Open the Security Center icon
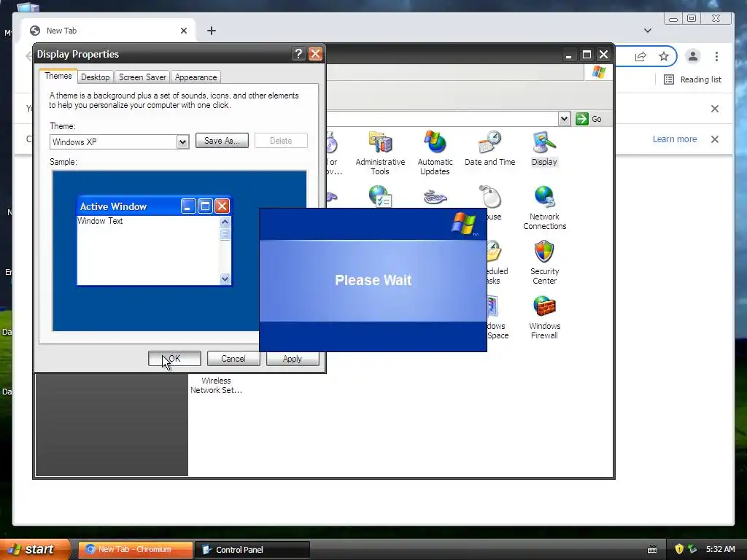The image size is (747, 560). [544, 262]
